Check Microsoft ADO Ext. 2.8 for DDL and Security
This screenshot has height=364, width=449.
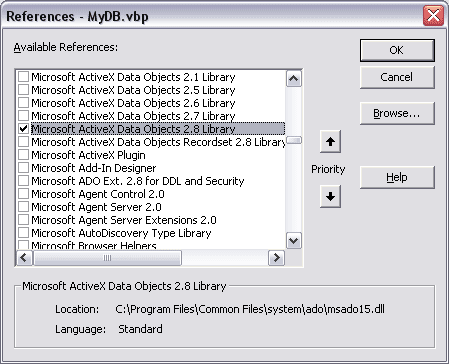(x=23, y=181)
